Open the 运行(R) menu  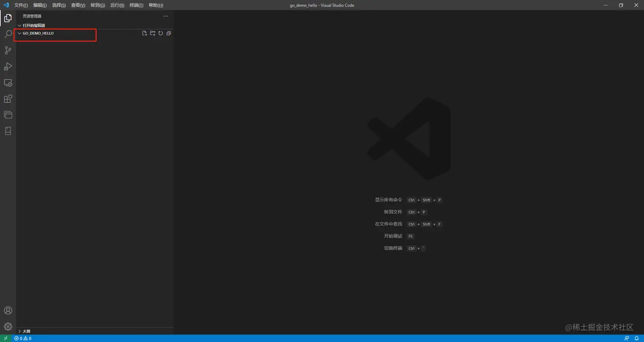coord(117,5)
